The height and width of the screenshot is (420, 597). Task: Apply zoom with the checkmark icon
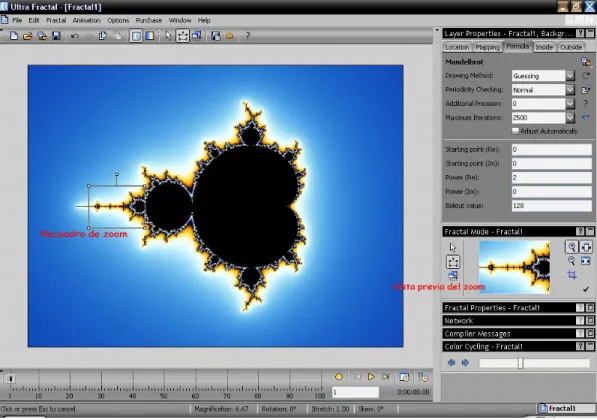click(x=586, y=289)
